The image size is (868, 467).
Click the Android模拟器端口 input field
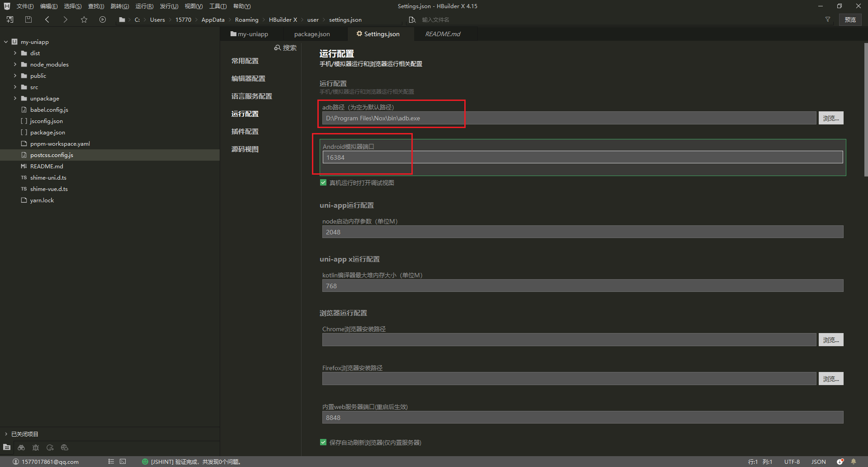(x=582, y=157)
